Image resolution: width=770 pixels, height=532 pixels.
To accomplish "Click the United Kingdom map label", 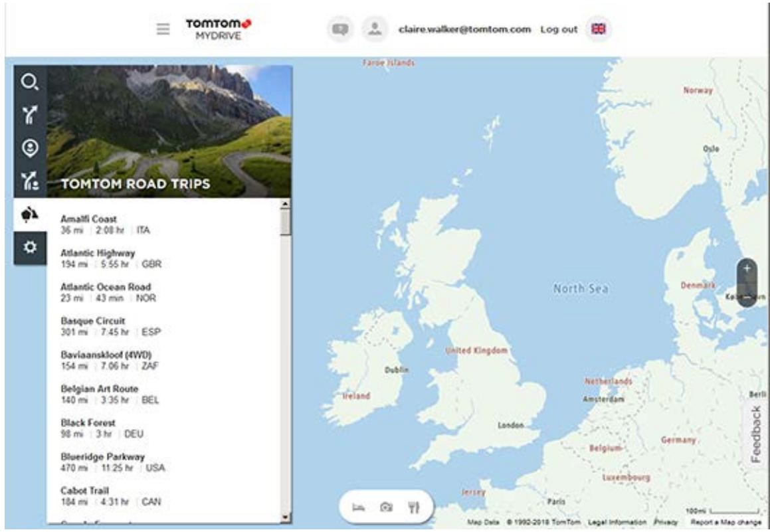I will point(476,351).
